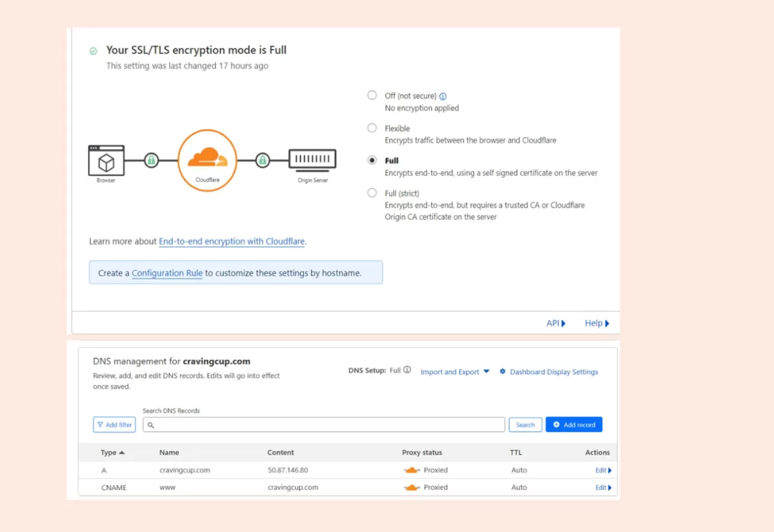Click the Cloudflare cloud logo in diagram

(207, 159)
